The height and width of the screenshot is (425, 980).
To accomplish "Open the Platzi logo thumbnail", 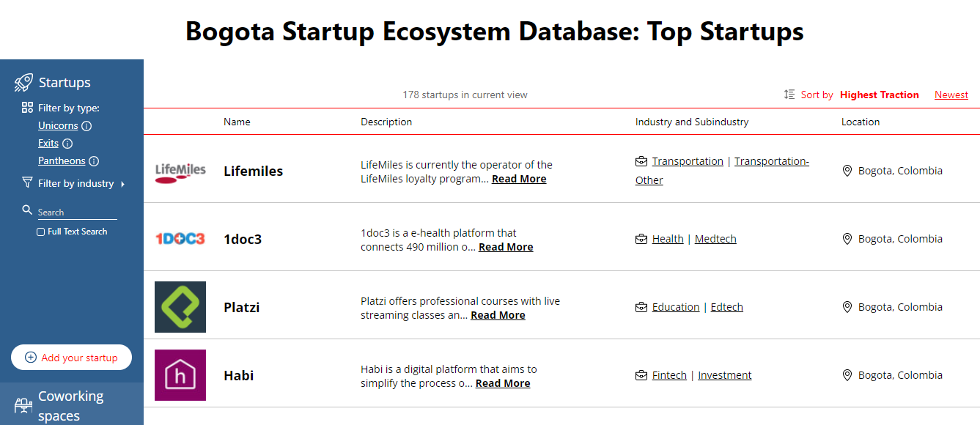I will point(180,307).
